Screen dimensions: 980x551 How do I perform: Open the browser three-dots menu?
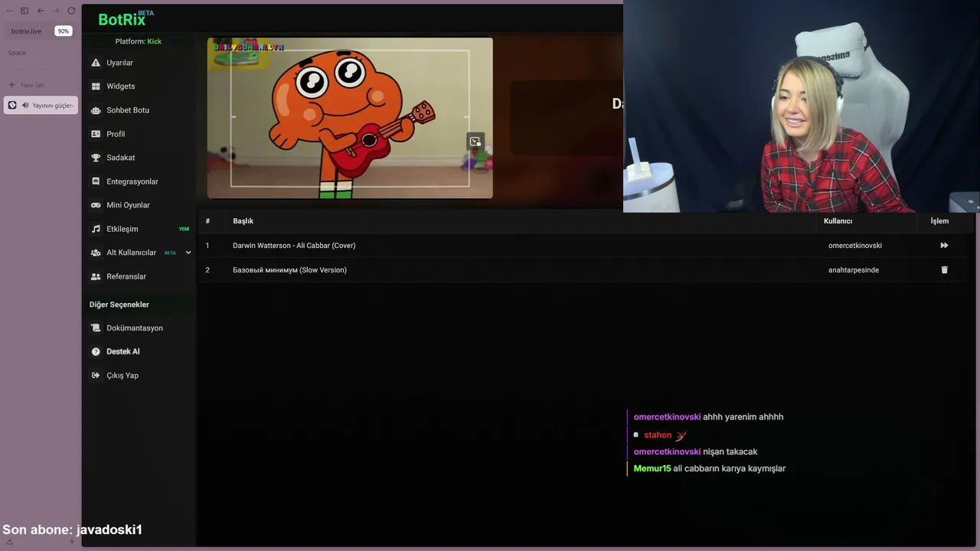[9, 11]
